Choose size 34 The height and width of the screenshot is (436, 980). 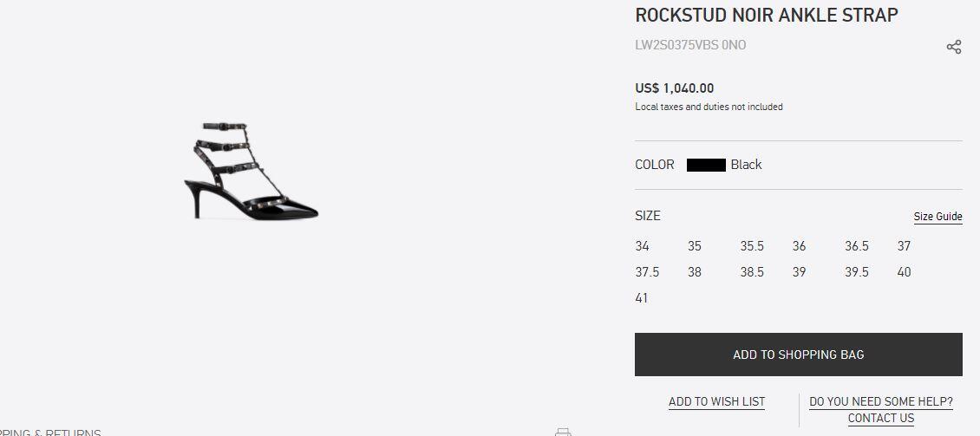[x=642, y=246]
